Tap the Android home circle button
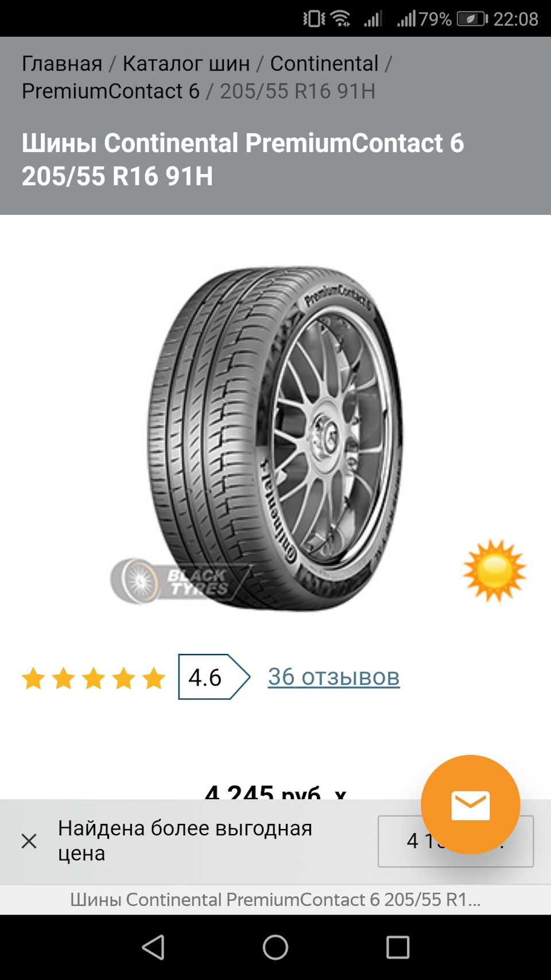This screenshot has width=551, height=980. (275, 947)
